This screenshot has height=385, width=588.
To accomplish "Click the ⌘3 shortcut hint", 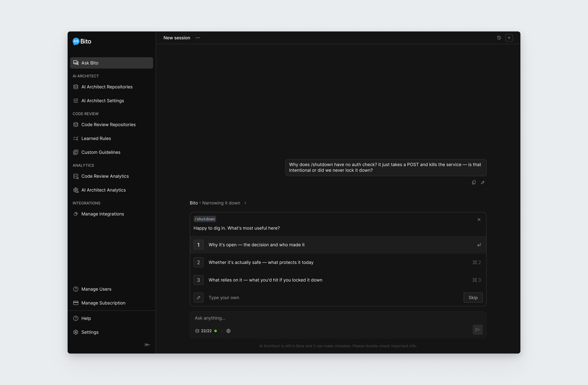I will pyautogui.click(x=477, y=280).
